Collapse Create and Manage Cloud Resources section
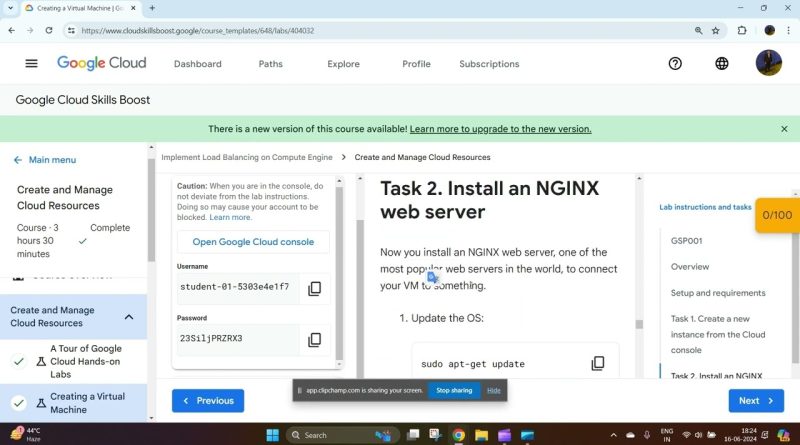The image size is (800, 445). 129,317
